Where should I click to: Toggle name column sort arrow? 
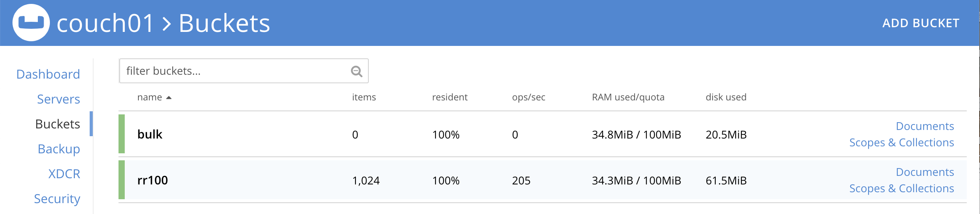pos(169,98)
